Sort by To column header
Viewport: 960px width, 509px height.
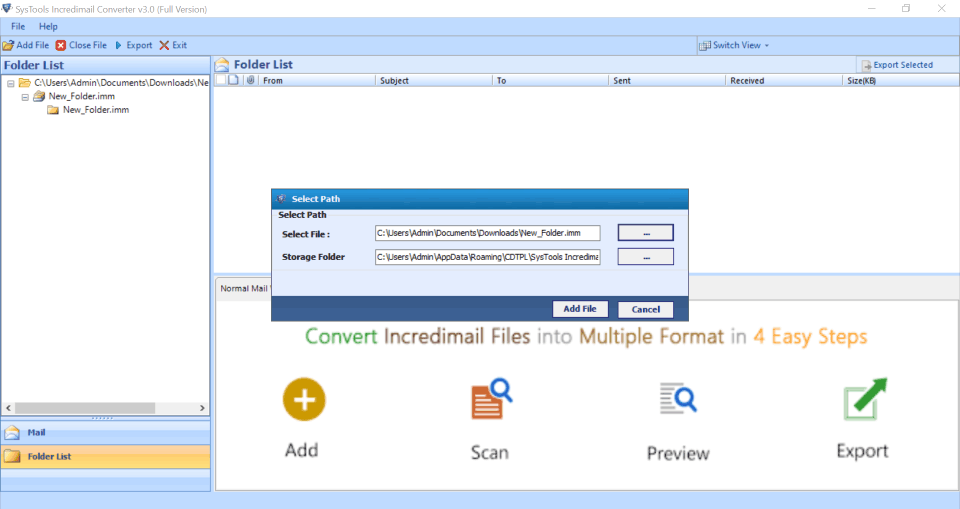pyautogui.click(x=550, y=80)
